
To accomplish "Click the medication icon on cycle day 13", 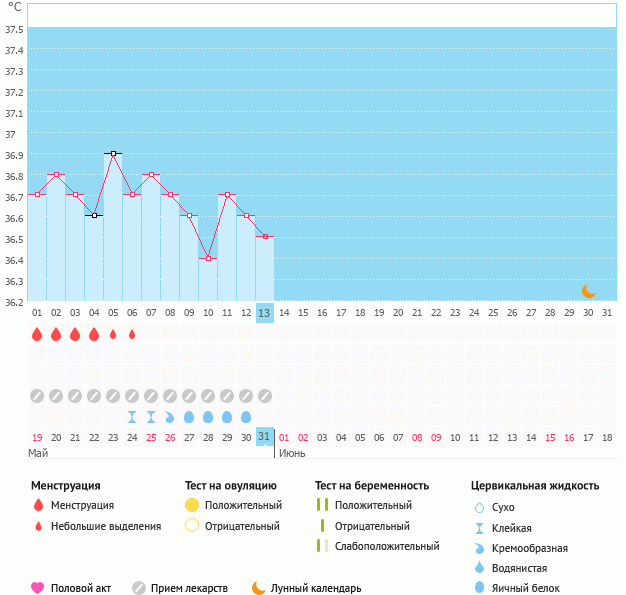I will (265, 395).
